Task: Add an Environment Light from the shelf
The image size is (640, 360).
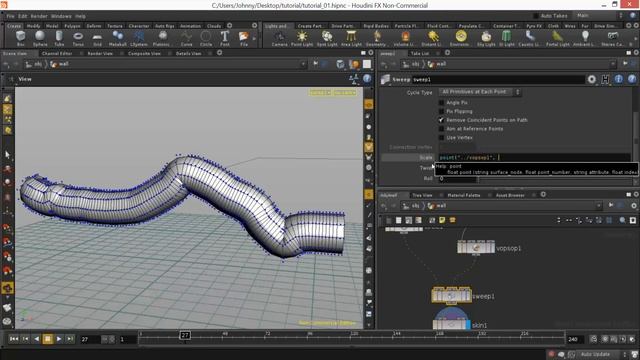Action: [x=461, y=38]
